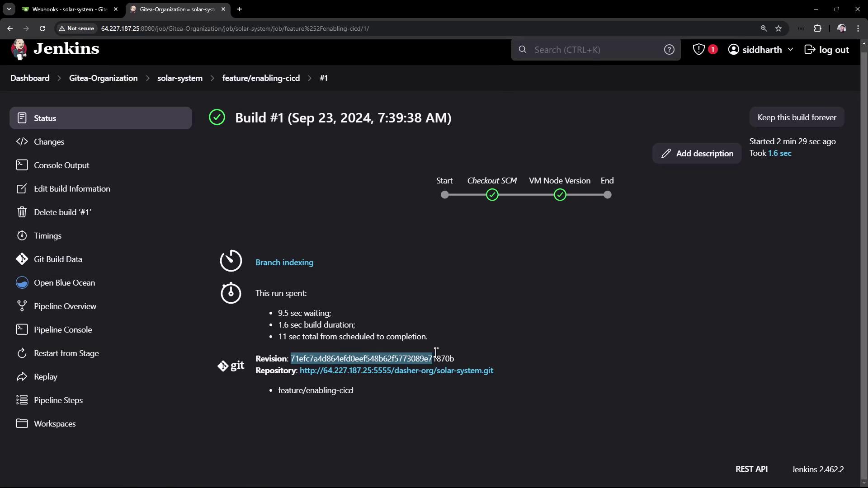Open the Branch indexing link
Image resolution: width=868 pixels, height=488 pixels.
[x=284, y=263]
